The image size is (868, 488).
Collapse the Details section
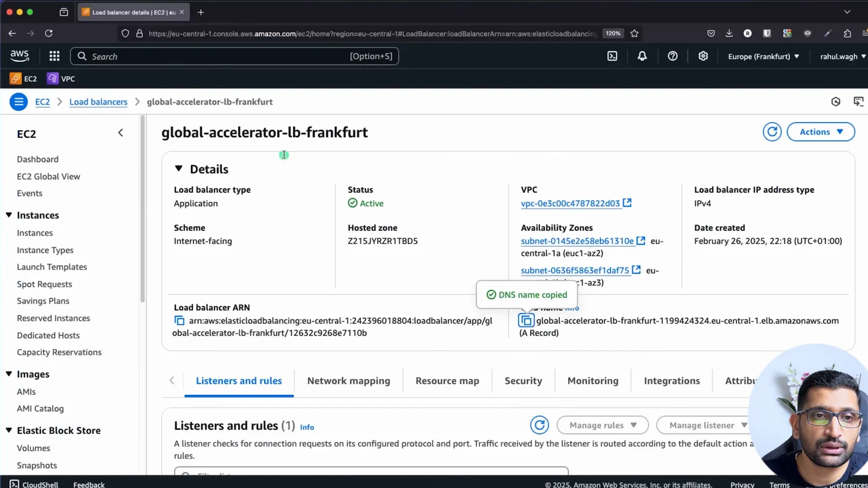[178, 169]
